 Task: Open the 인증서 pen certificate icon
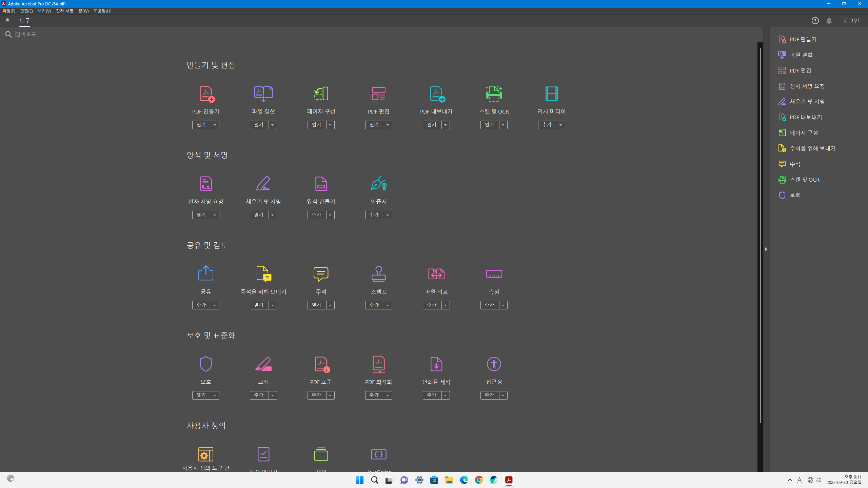point(378,184)
